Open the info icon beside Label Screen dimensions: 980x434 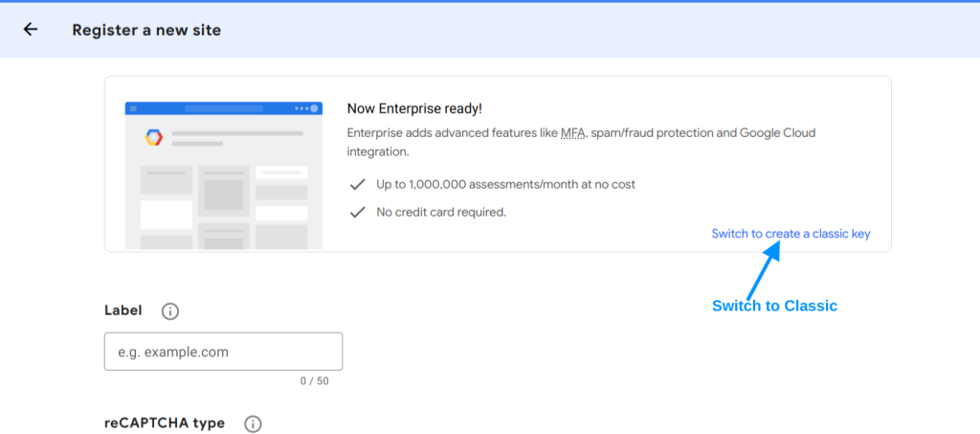170,310
